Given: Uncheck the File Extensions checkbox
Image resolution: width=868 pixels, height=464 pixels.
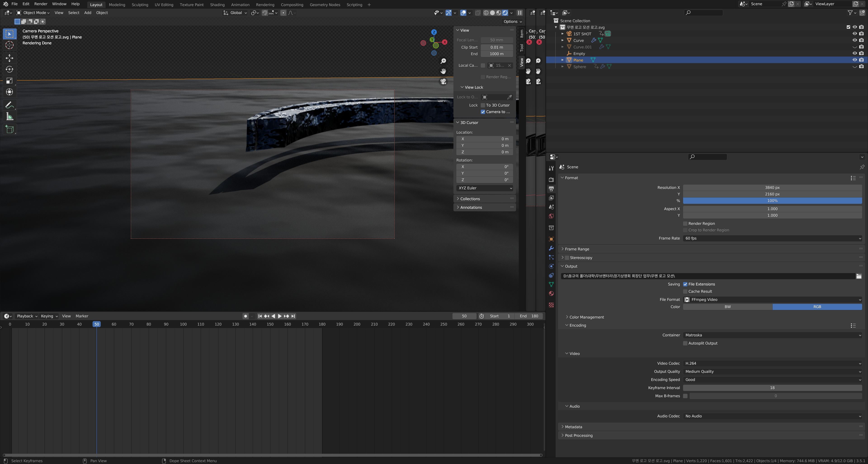Looking at the screenshot, I should pyautogui.click(x=685, y=284).
